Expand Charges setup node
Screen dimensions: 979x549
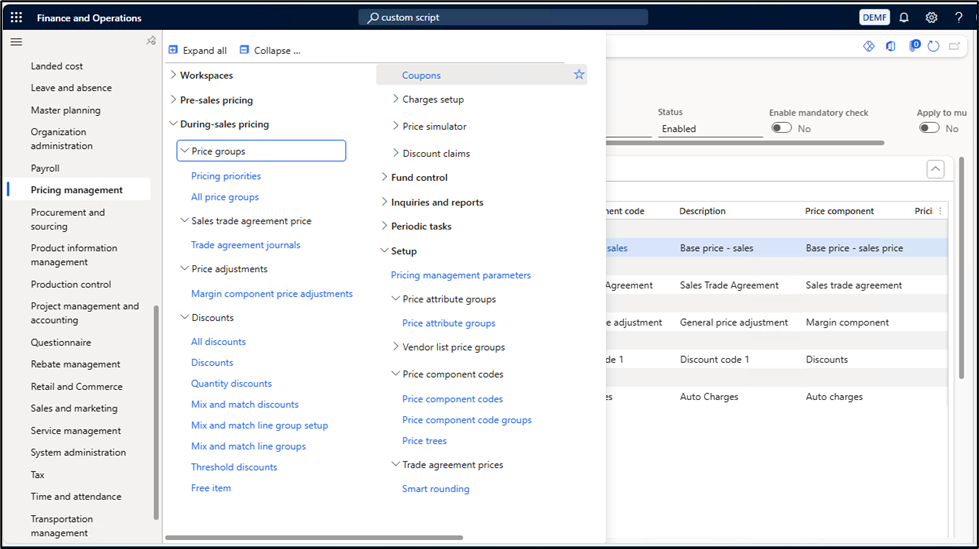(x=395, y=99)
